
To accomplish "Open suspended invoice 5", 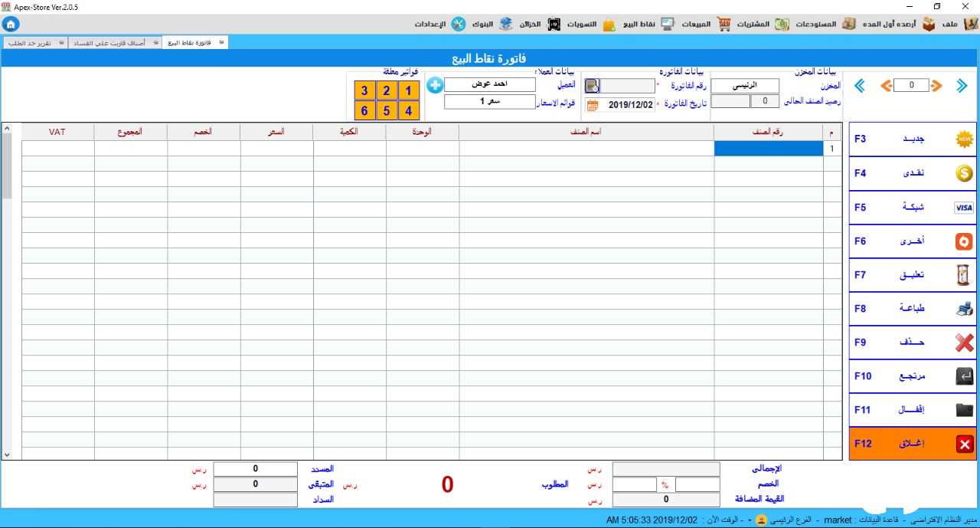I will (387, 111).
